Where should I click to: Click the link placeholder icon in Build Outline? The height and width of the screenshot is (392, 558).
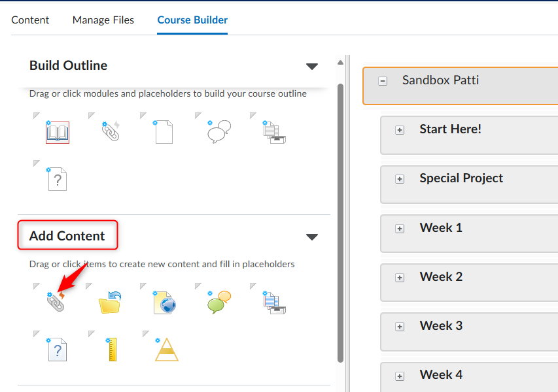pyautogui.click(x=111, y=131)
